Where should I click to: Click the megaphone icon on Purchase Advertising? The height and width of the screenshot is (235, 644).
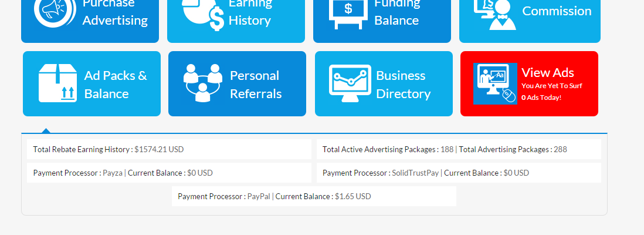[55, 12]
